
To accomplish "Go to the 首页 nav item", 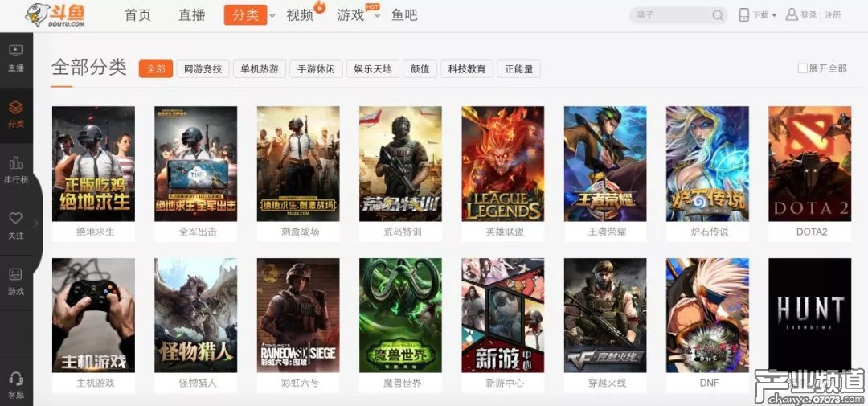I will (x=138, y=15).
